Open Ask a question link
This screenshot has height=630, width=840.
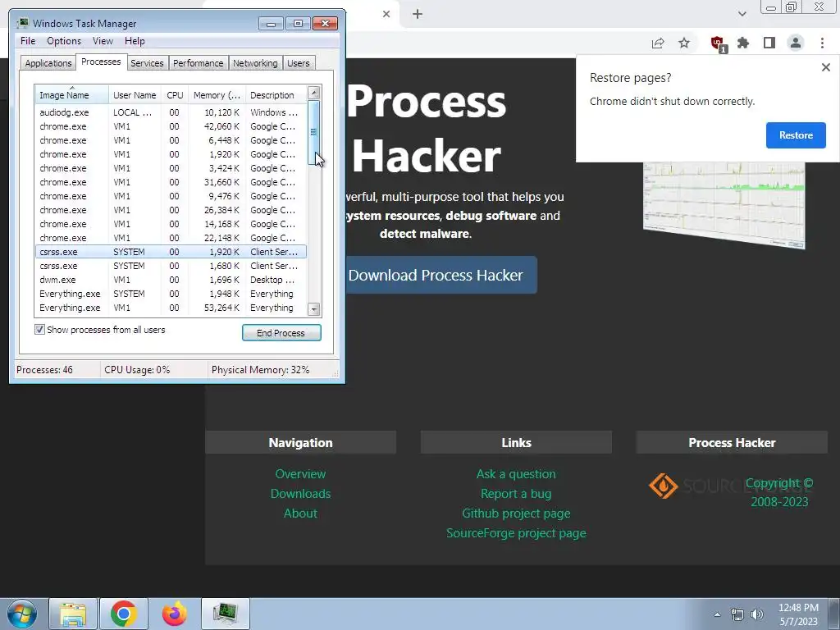(517, 474)
